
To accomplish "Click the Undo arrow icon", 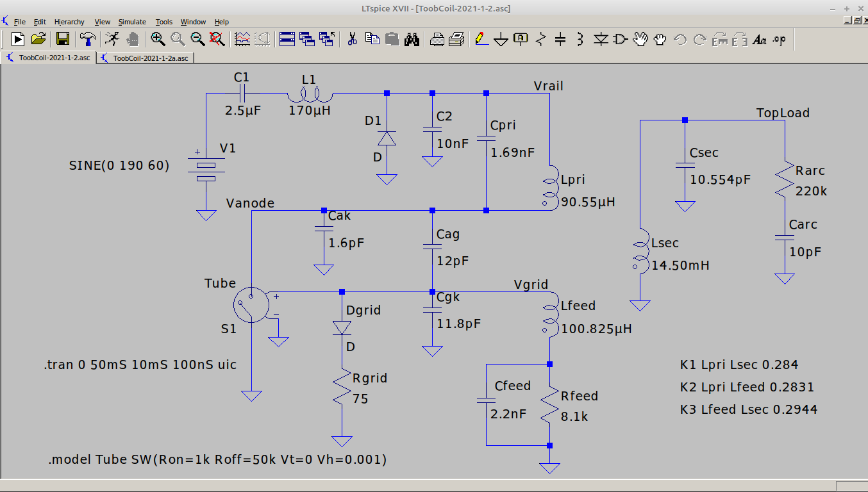I will coord(680,39).
